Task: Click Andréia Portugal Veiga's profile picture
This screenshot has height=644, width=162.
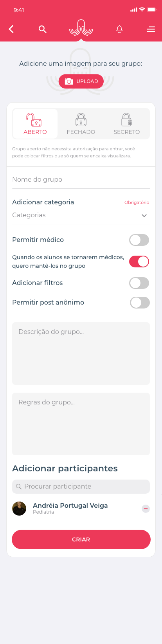Action: (19, 509)
